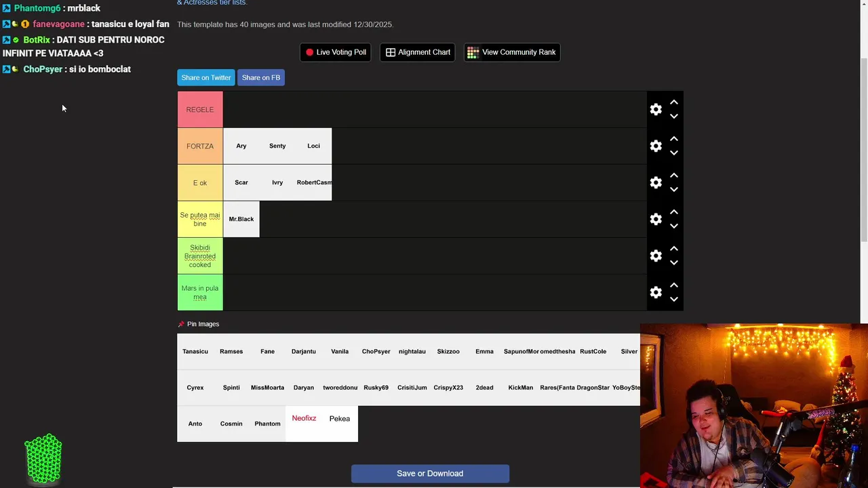Click the Skibidi Brainroted cooked label
Screen dimensions: 868x488
(x=200, y=256)
